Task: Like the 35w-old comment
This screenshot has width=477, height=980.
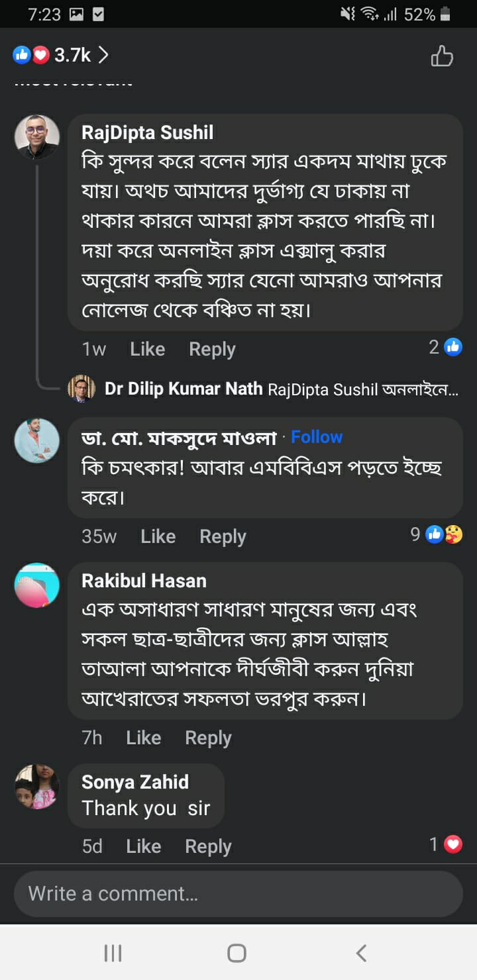Action: coord(158,536)
